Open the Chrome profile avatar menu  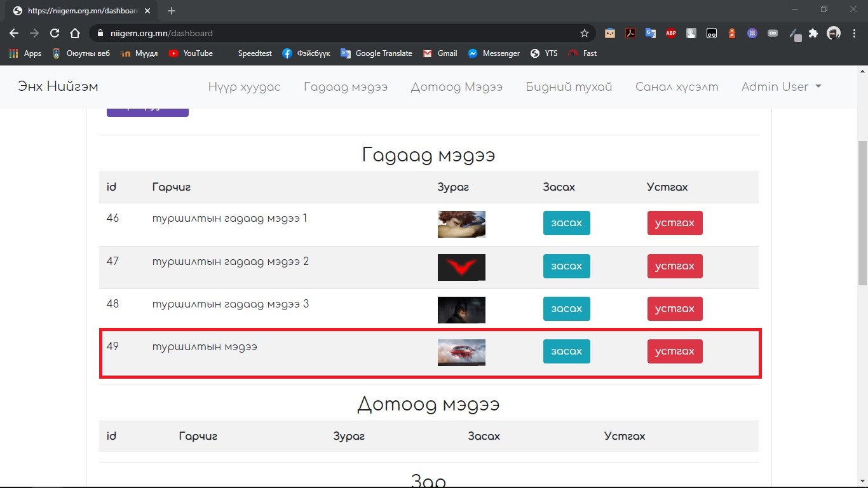point(834,33)
